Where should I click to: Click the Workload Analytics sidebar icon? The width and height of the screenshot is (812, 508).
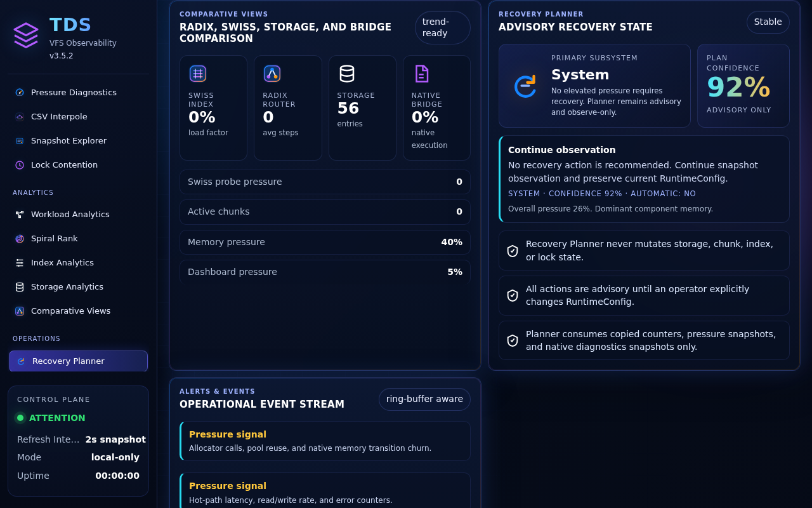coord(20,215)
